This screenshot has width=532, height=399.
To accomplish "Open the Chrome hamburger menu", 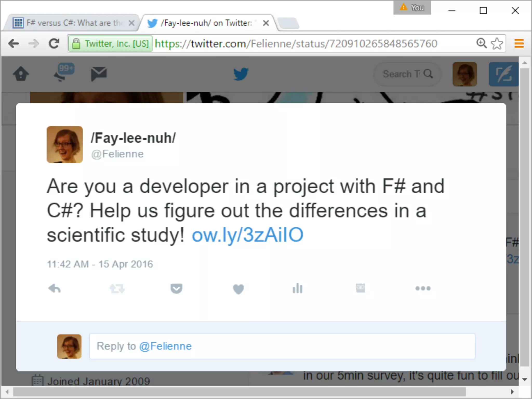I will click(519, 44).
